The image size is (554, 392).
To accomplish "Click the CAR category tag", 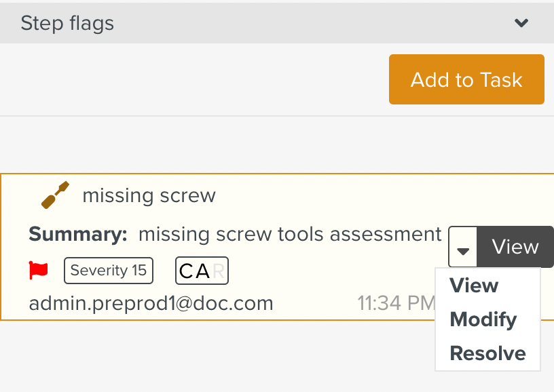I will pos(201,270).
